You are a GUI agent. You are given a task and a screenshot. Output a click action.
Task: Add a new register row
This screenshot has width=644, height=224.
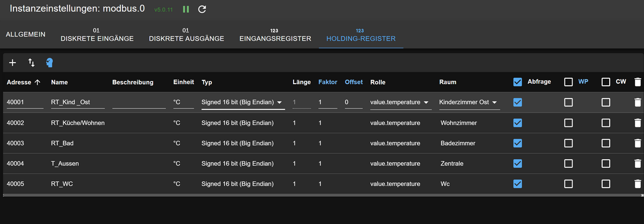coord(13,63)
